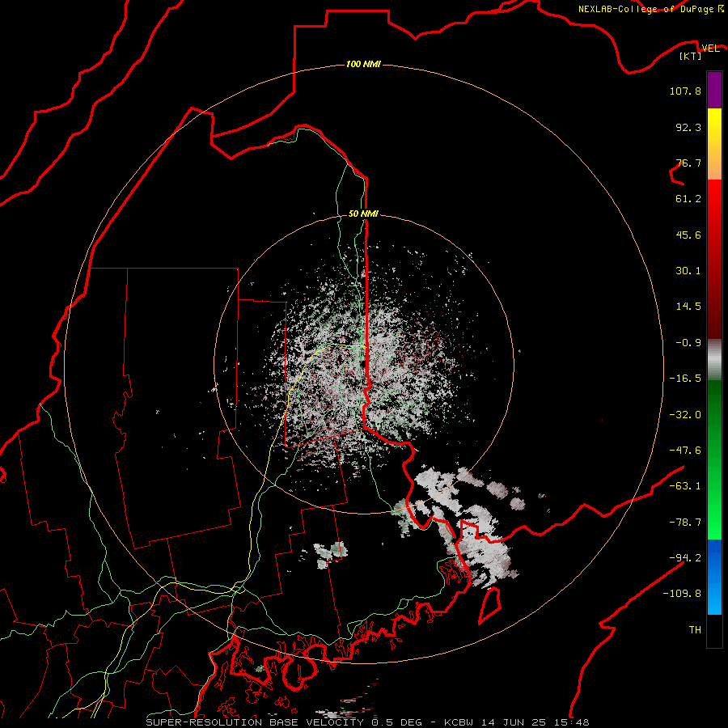The height and width of the screenshot is (728, 728).
Task: Click the KCBW station identifier in caption
Action: [x=459, y=722]
